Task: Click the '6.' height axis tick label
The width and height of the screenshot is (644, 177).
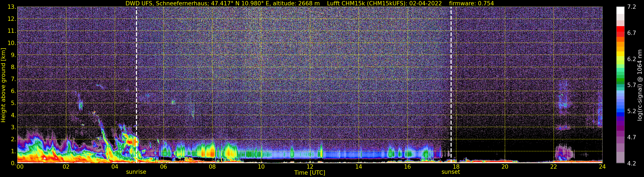Action: [x=13, y=91]
